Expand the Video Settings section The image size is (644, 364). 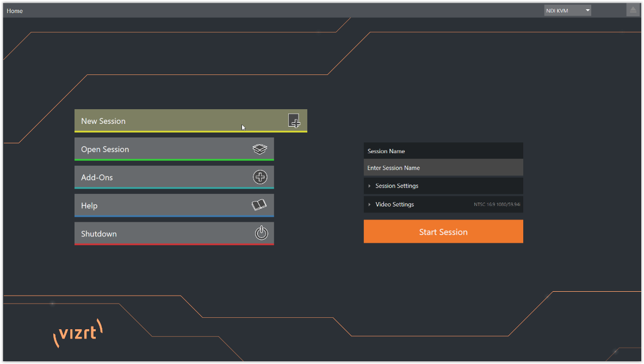tap(443, 204)
